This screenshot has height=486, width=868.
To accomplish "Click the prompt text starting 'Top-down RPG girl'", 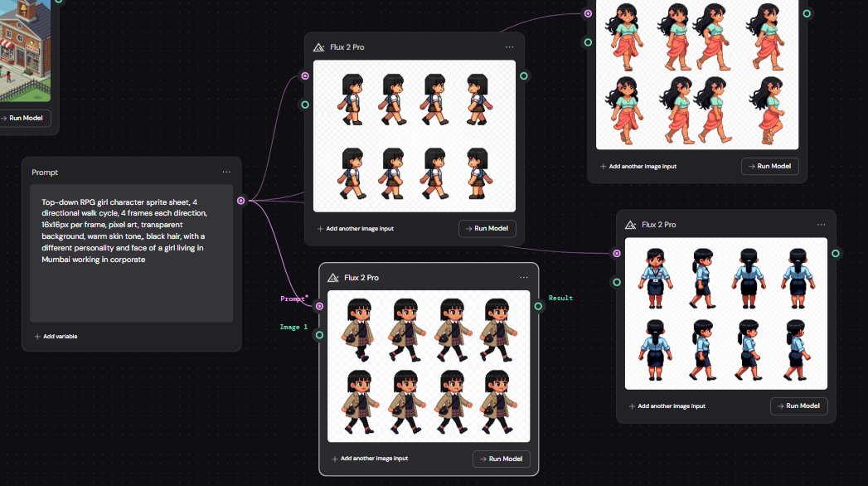I will pyautogui.click(x=124, y=231).
